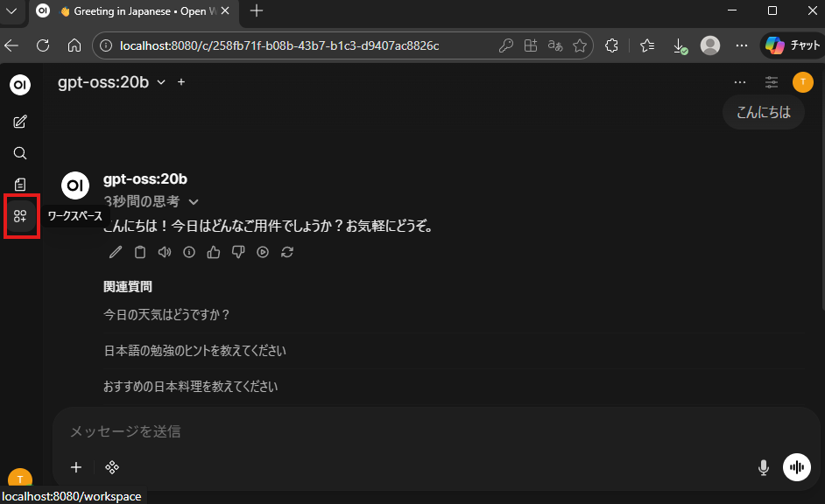This screenshot has height=504, width=825.
Task: Give thumbs down to the response
Action: coord(237,252)
